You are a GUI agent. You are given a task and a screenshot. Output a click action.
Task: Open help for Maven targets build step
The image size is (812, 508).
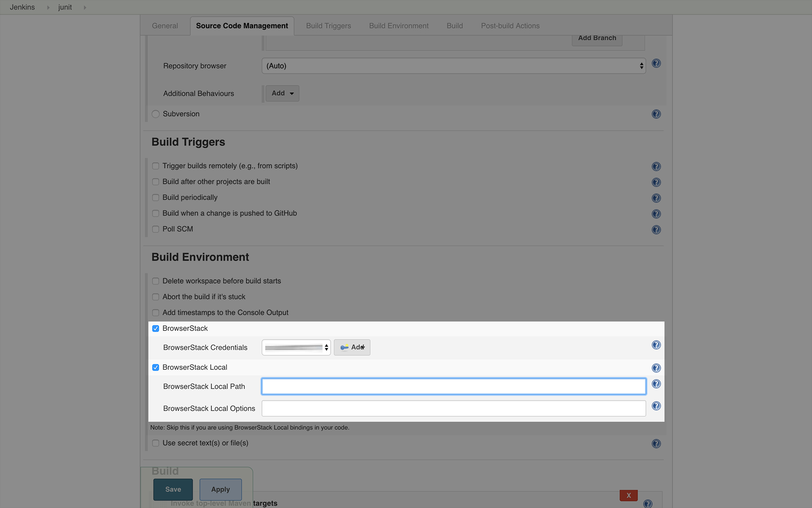coord(648,503)
